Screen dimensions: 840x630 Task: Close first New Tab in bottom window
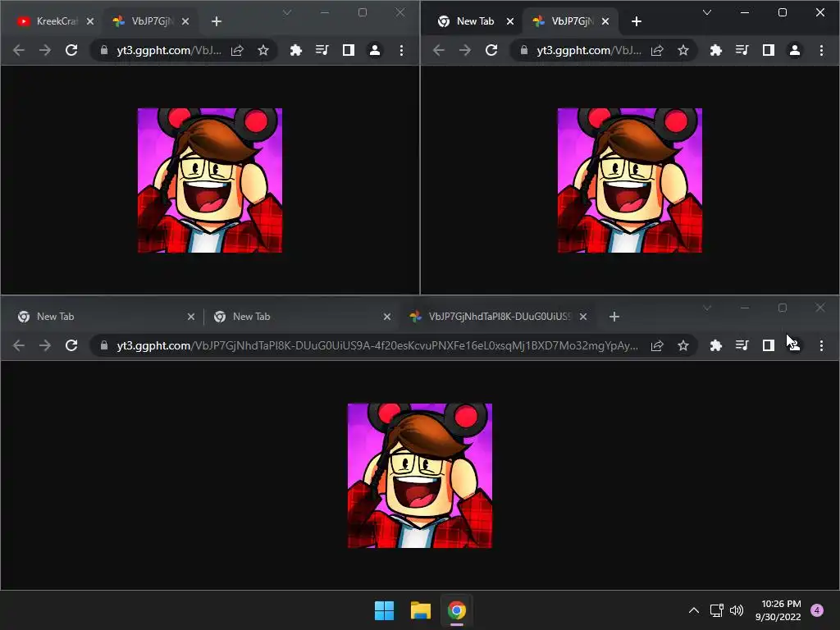coord(190,317)
